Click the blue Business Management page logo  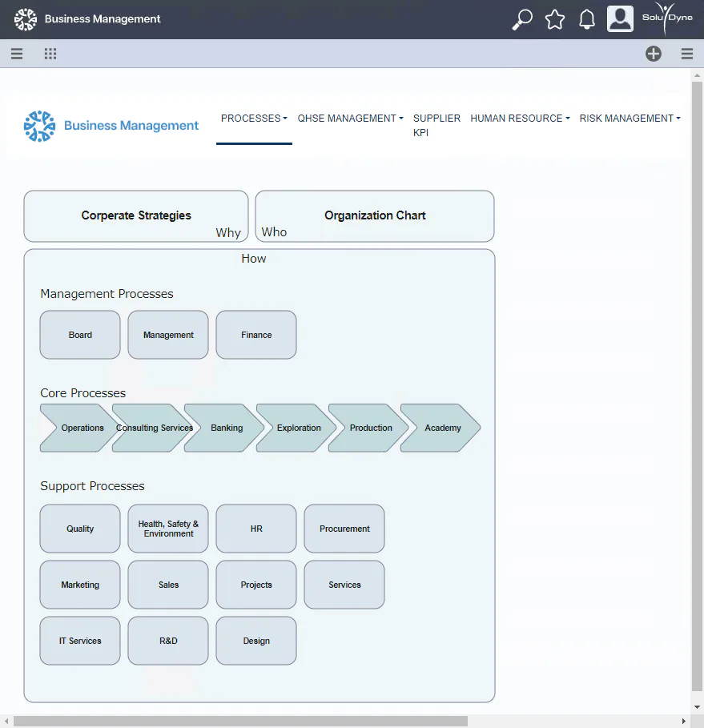111,126
